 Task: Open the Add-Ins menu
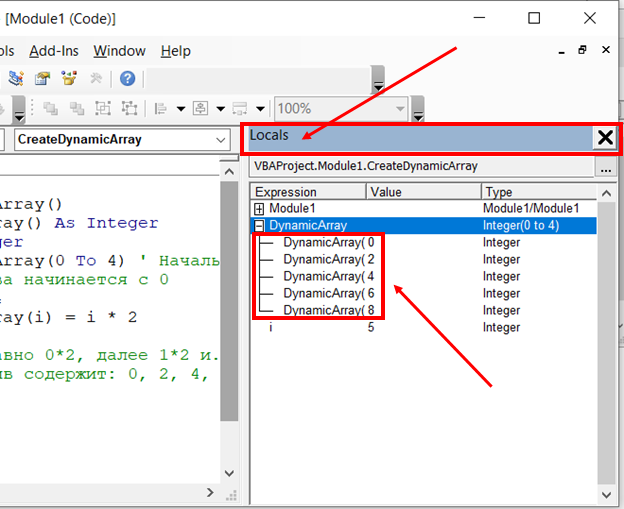pyautogui.click(x=54, y=51)
